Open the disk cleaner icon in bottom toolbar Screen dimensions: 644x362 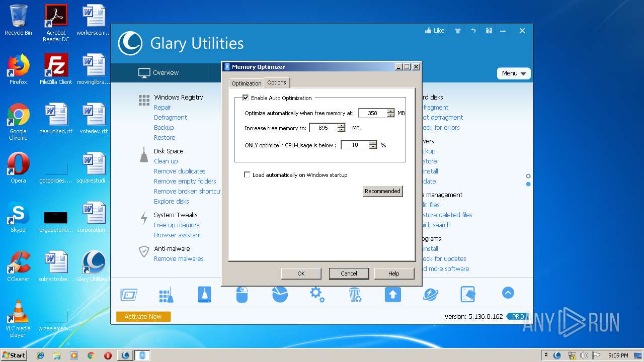[x=204, y=294]
